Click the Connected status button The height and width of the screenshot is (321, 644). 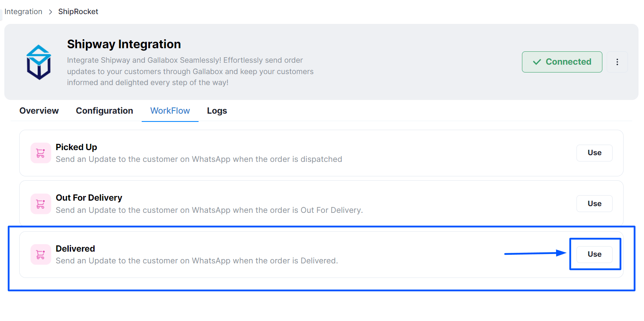[x=562, y=62]
